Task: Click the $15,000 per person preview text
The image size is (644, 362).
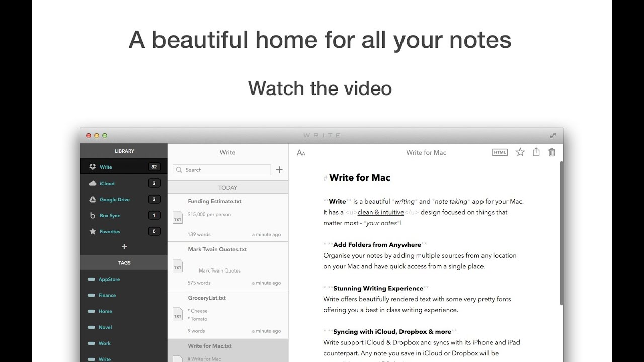Action: (x=209, y=214)
